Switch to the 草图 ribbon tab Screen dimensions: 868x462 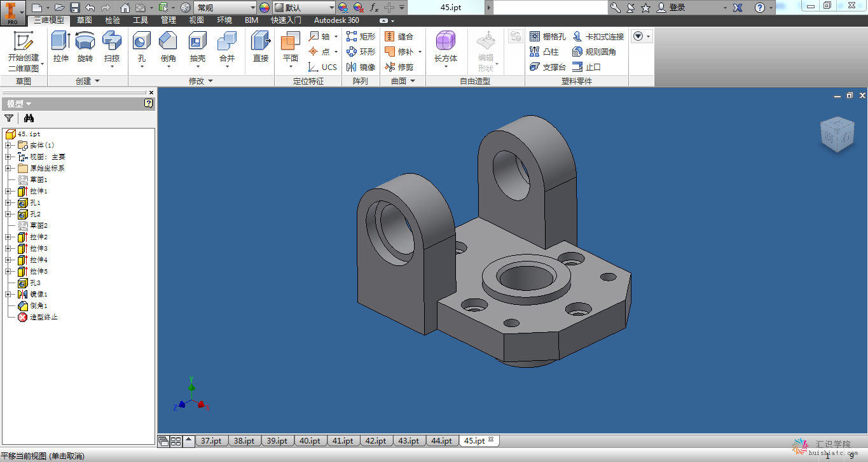click(85, 20)
